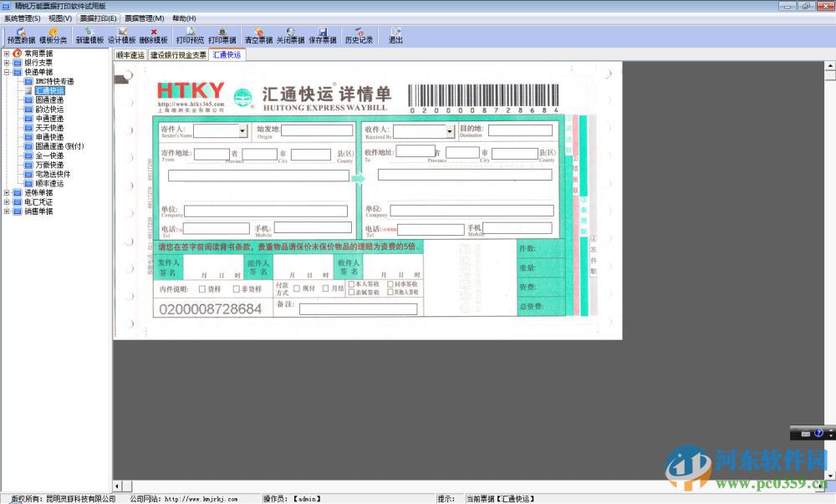Open the 收件人 recipient dropdown arrow
Viewport: 836px width, 504px height.
(x=450, y=131)
